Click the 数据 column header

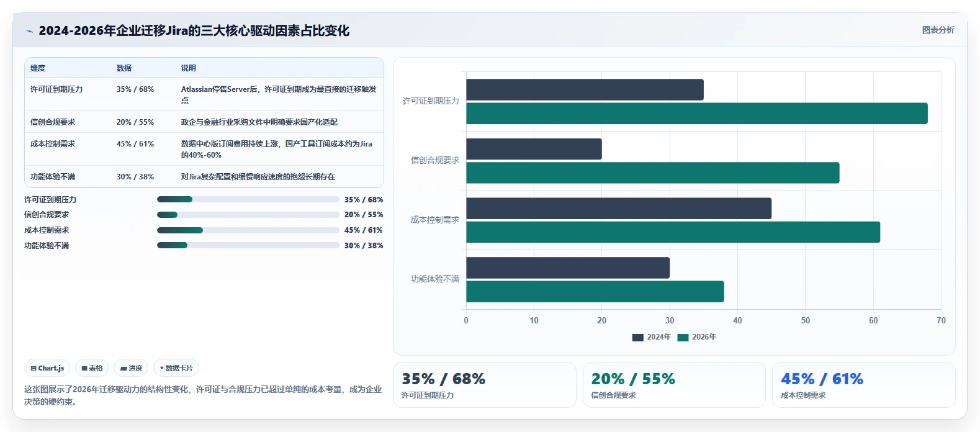124,68
